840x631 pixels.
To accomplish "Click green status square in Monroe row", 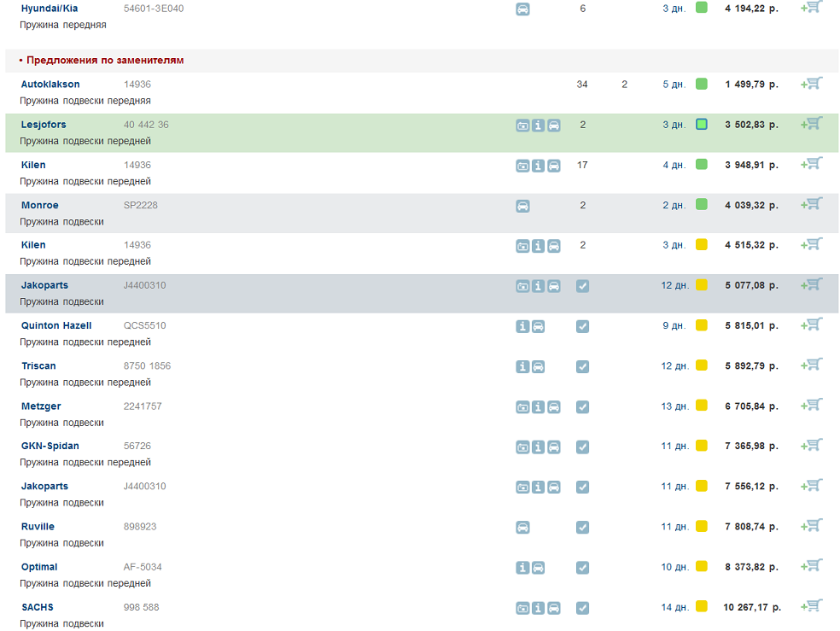I will pos(702,205).
